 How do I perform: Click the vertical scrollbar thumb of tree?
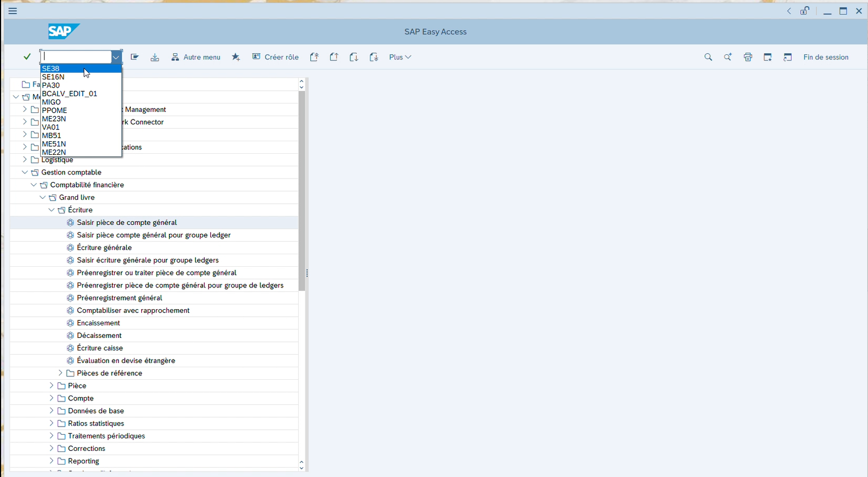coord(301,191)
